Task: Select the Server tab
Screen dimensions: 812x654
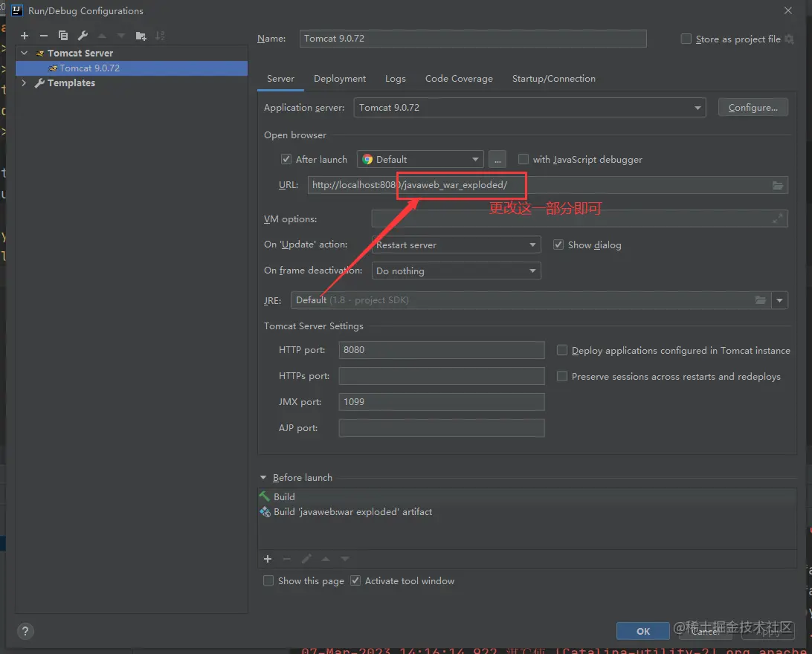Action: click(280, 79)
